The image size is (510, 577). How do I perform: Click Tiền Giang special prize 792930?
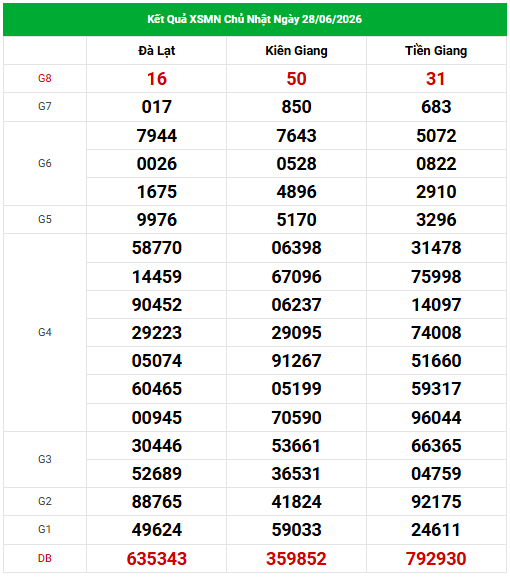pos(436,559)
